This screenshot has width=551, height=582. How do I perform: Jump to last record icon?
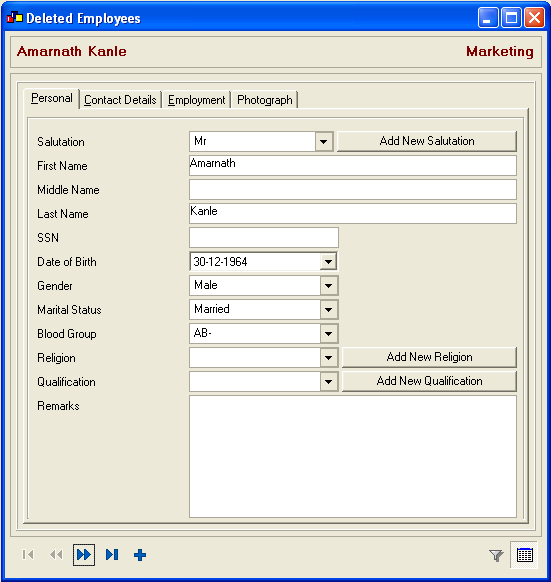[112, 555]
